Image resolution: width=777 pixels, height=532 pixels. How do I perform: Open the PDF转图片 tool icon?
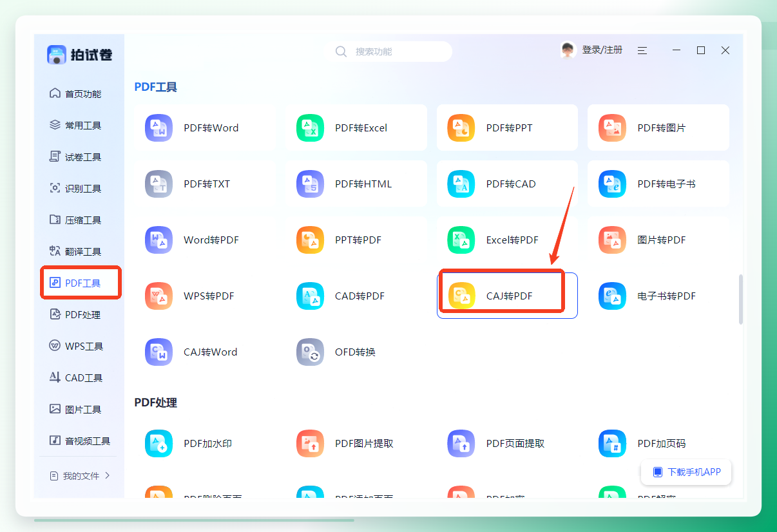coord(612,128)
